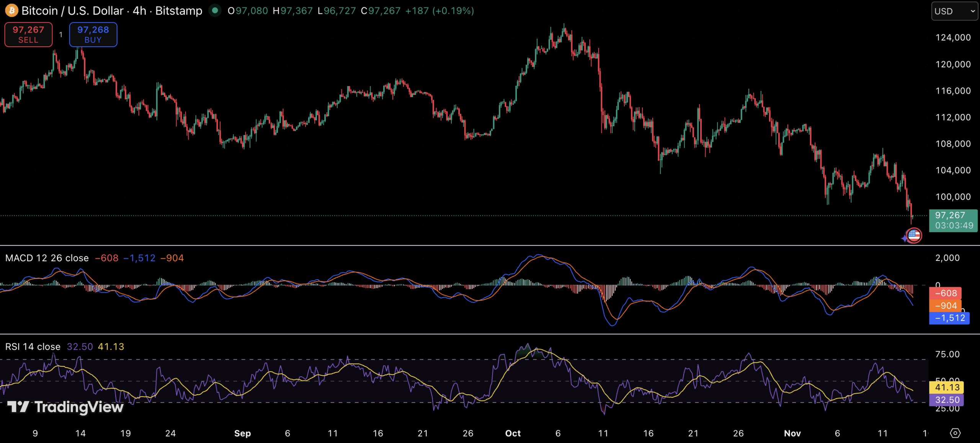Click the 124,000 price scale label
Image resolution: width=980 pixels, height=443 pixels.
pos(953,37)
